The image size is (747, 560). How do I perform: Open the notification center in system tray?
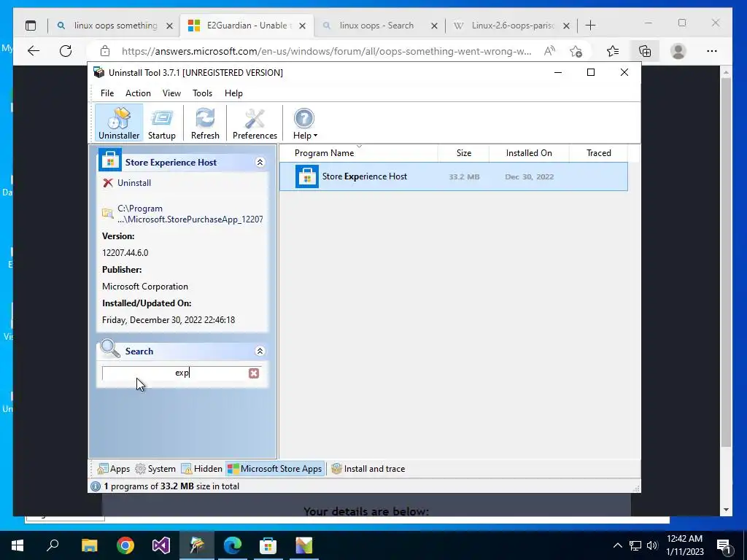click(724, 546)
